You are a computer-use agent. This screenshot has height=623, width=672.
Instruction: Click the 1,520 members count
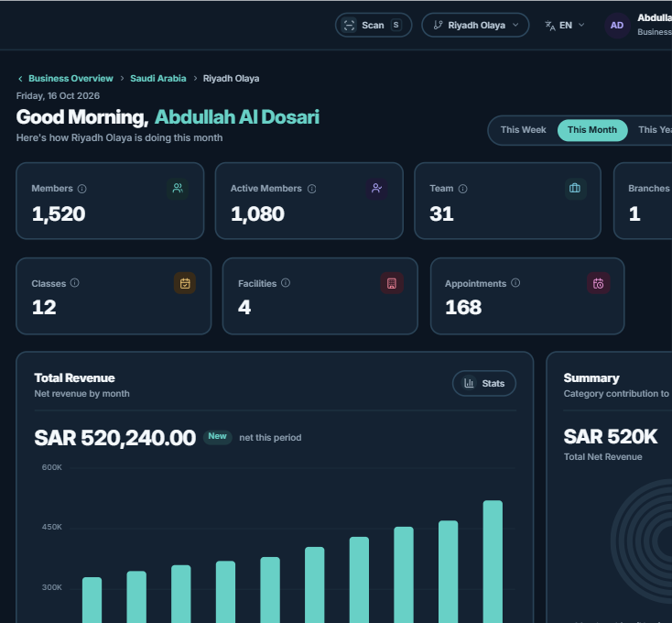(59, 214)
